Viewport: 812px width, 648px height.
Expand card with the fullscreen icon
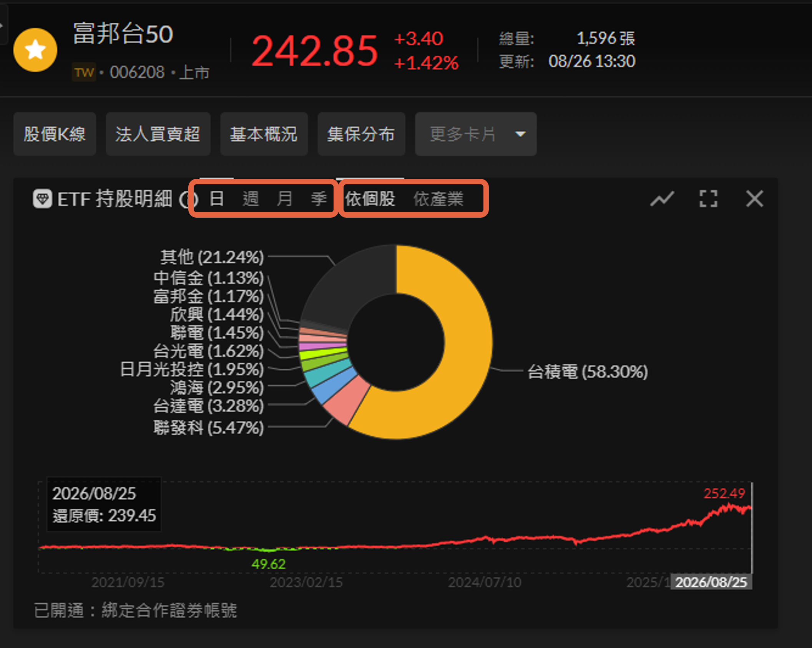pos(708,199)
